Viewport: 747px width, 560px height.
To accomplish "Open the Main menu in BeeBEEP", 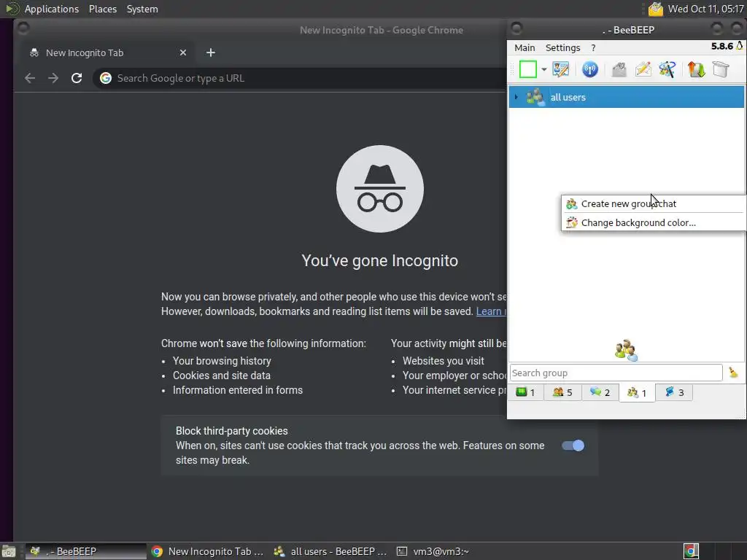I will (525, 47).
